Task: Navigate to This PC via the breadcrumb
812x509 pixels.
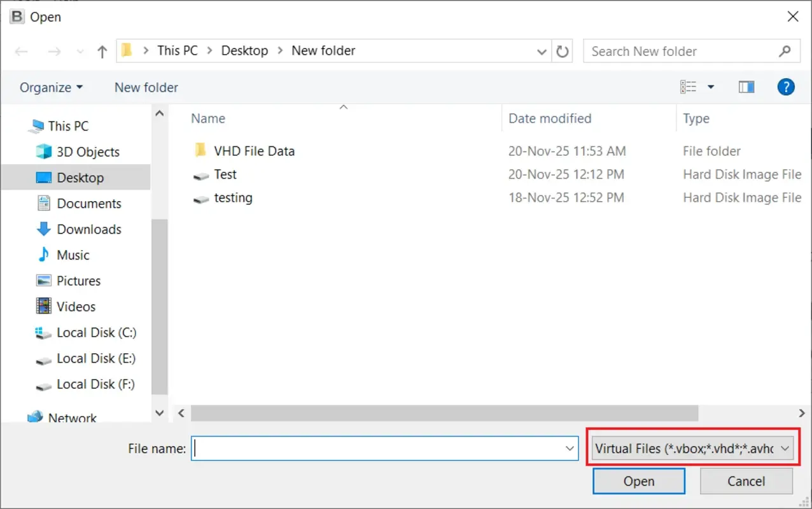Action: tap(178, 50)
